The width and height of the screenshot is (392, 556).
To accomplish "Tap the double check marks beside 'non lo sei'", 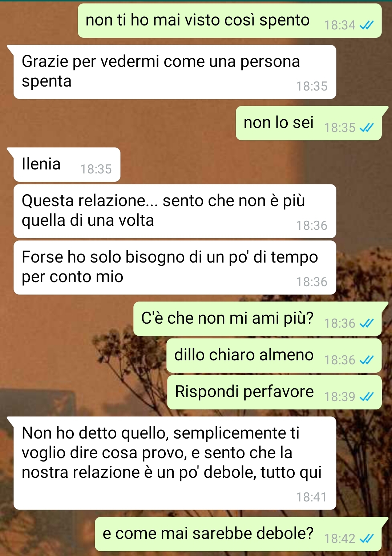I will click(x=366, y=128).
